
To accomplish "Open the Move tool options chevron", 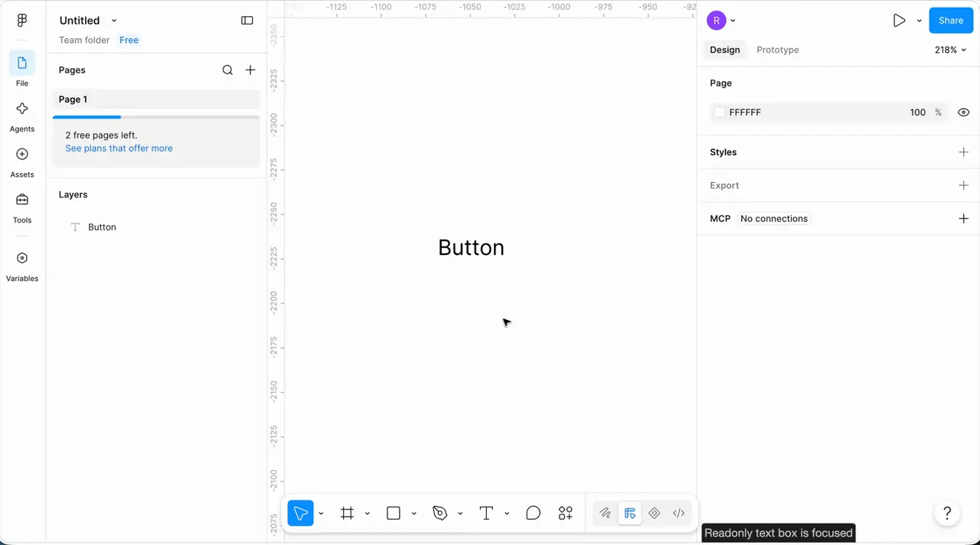I will pyautogui.click(x=322, y=514).
